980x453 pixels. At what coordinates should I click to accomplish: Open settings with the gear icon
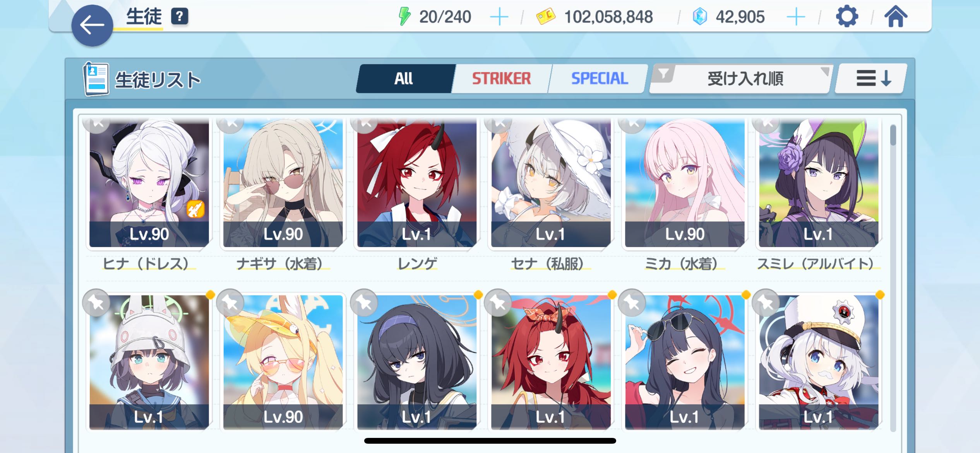847,17
